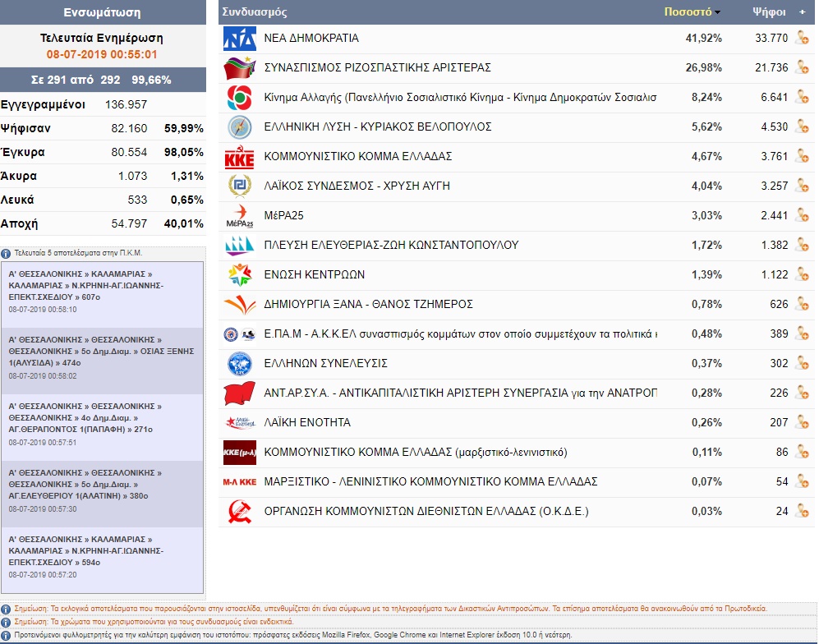Click the 41,92% percentage value
Viewport: 819px width, 644px height.
coord(703,38)
